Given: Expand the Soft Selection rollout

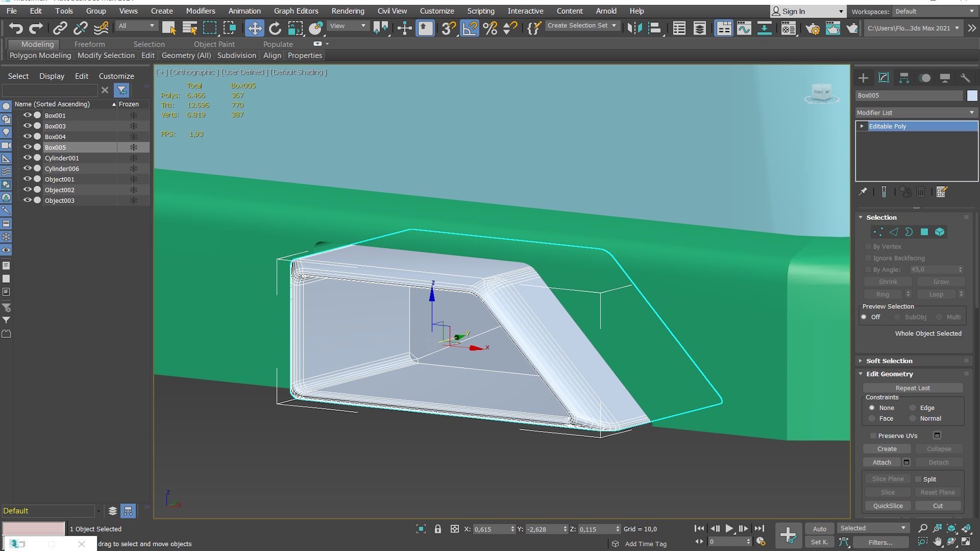Looking at the screenshot, I should click(889, 361).
